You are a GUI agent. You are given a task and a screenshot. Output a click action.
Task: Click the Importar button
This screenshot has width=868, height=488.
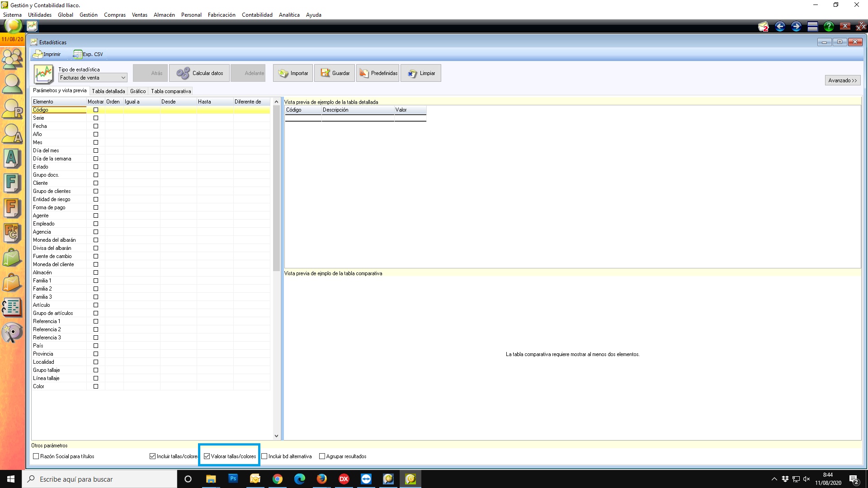[292, 73]
